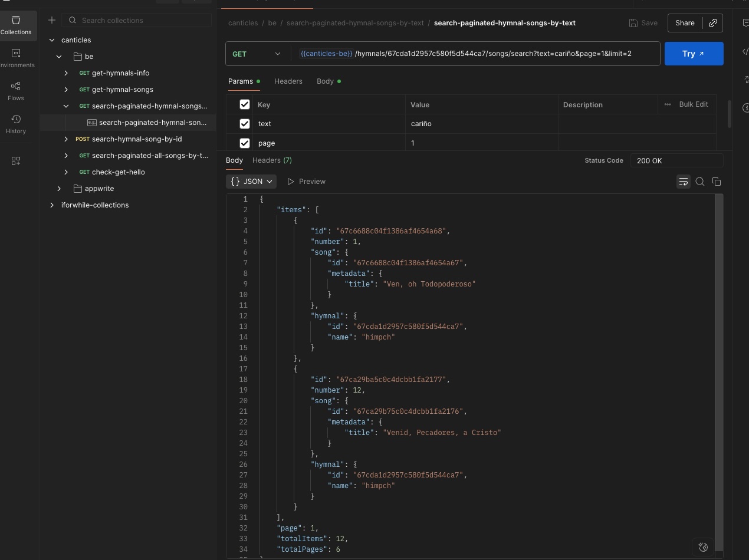Screen dimensions: 749x560
Task: Uncheck the 'text' parameter checkbox
Action: pyautogui.click(x=245, y=124)
